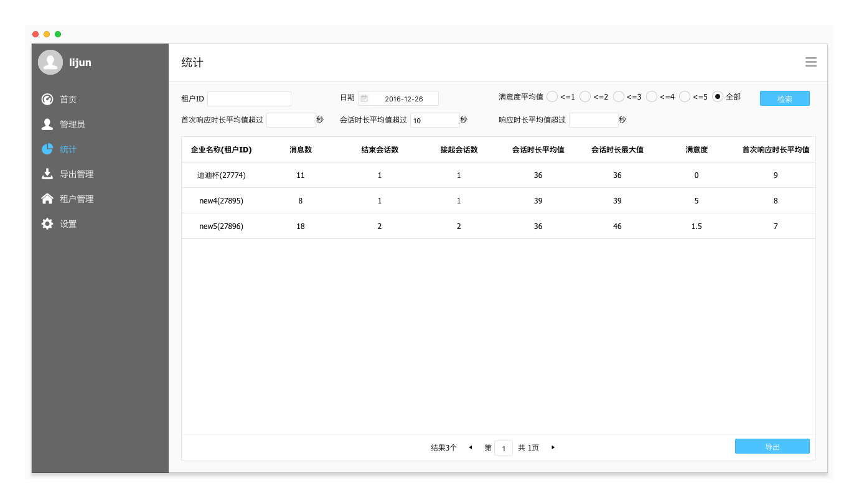The width and height of the screenshot is (859, 504).
Task: Open 首页 in the sidebar
Action: pyautogui.click(x=100, y=100)
